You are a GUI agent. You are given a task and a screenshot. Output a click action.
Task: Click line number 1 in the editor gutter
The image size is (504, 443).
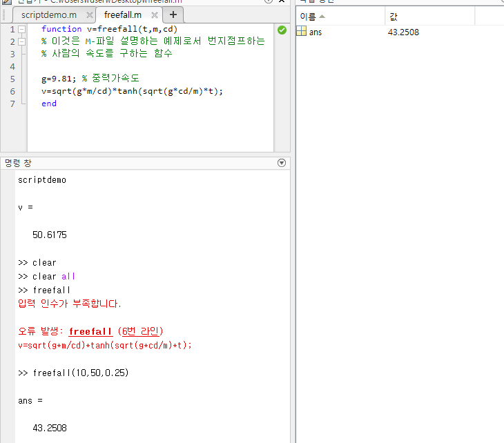point(12,30)
